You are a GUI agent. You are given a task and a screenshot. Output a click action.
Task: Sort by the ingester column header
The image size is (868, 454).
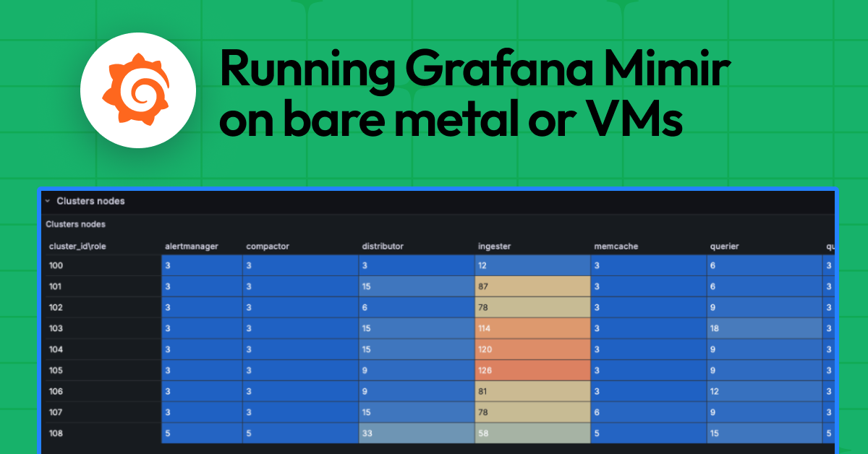[494, 247]
